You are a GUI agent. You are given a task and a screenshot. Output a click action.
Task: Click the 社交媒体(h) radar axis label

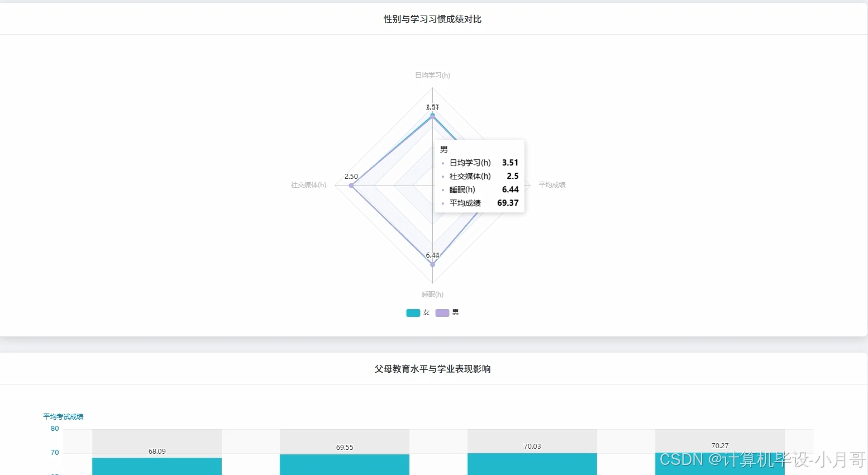pyautogui.click(x=308, y=185)
